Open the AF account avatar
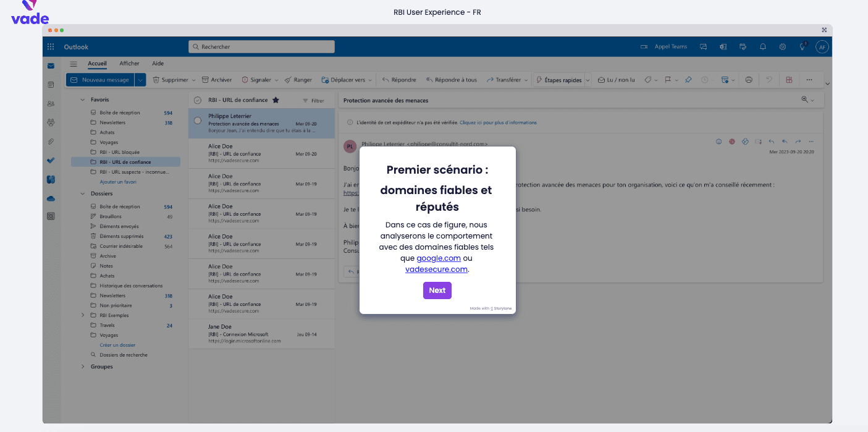 click(822, 47)
